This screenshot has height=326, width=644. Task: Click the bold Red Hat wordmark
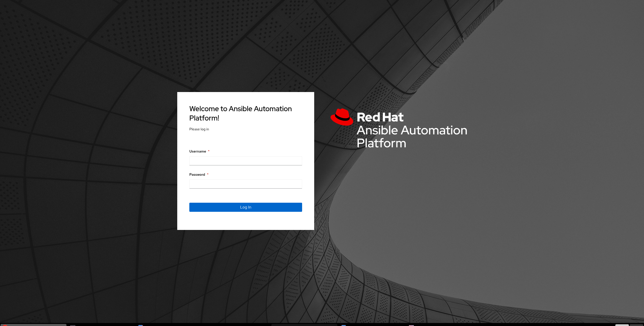tap(380, 117)
